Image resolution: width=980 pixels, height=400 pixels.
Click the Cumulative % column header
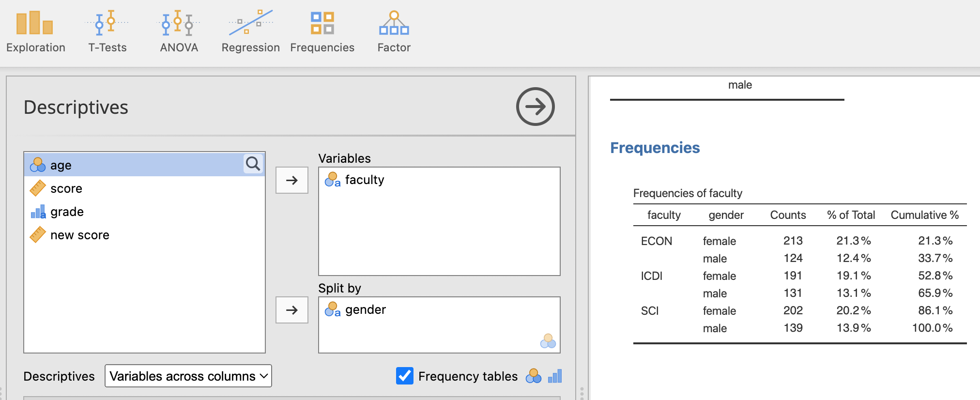coord(925,215)
